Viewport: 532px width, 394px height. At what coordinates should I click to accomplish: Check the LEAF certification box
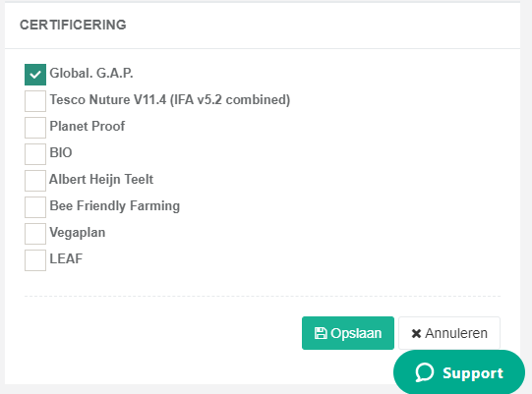pyautogui.click(x=35, y=260)
